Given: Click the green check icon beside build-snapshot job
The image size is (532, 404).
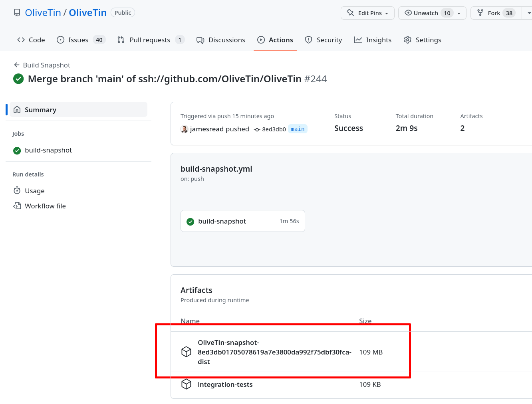Looking at the screenshot, I should coord(17,151).
